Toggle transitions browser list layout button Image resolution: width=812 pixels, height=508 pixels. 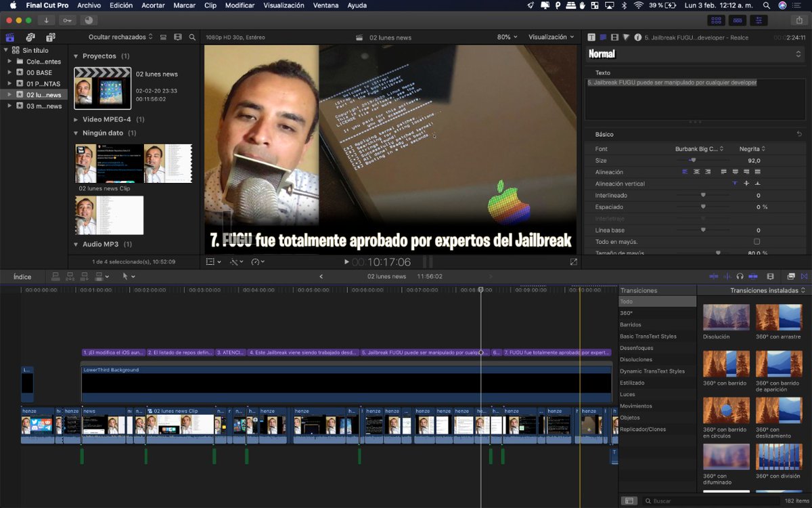tap(629, 501)
